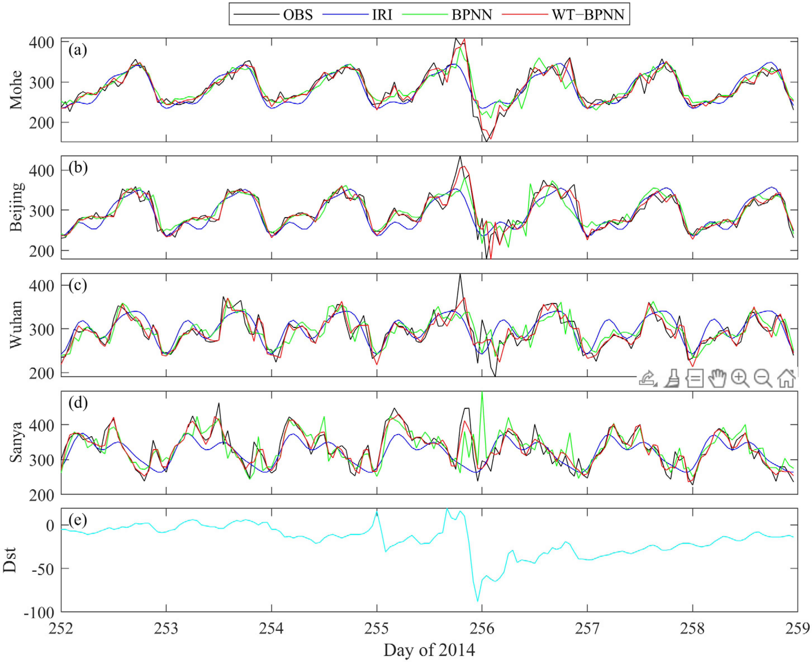812x664 pixels.
Task: Click the BPNN legend label
Action: point(471,15)
